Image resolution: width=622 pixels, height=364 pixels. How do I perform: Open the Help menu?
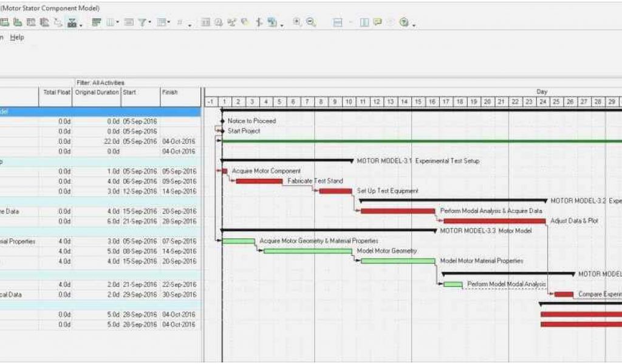coord(17,37)
